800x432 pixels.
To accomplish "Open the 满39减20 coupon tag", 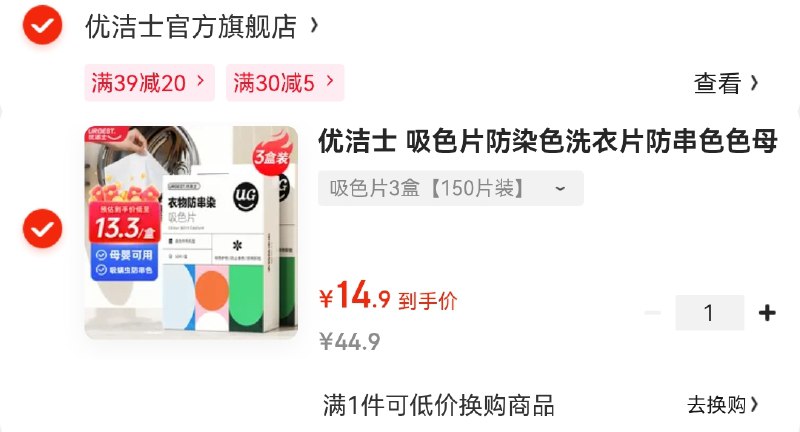I will pos(149,83).
